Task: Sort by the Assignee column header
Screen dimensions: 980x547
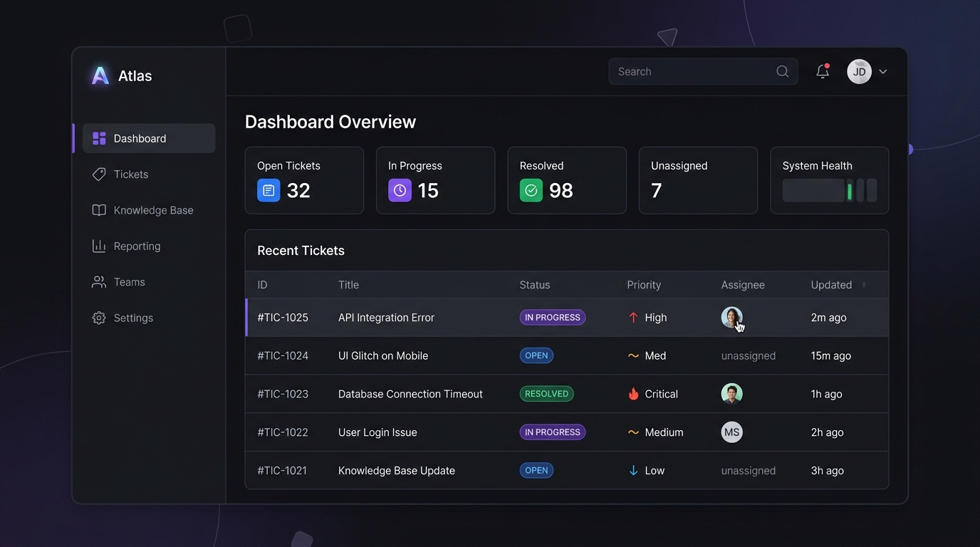Action: tap(743, 285)
